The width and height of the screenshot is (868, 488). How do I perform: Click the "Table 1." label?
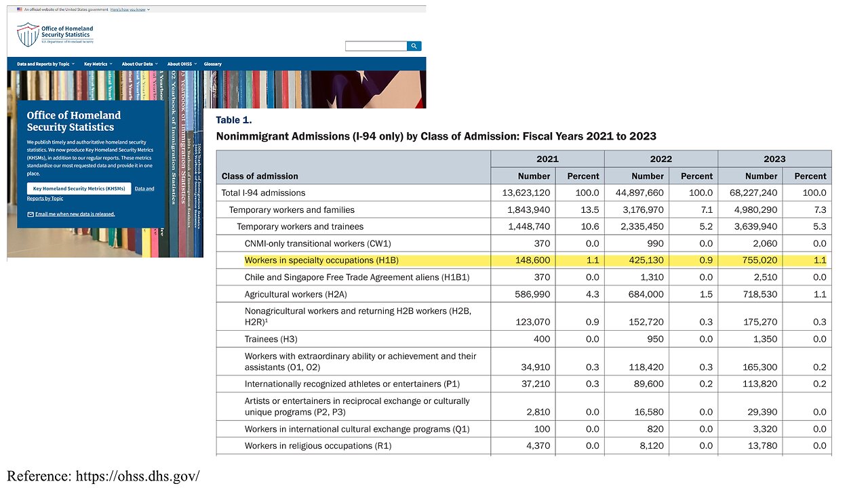point(234,120)
